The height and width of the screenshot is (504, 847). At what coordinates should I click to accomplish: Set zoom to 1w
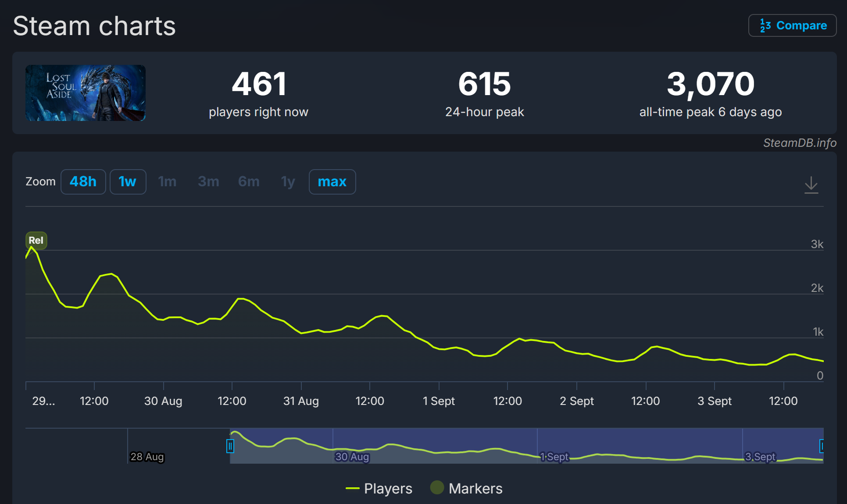(x=127, y=181)
